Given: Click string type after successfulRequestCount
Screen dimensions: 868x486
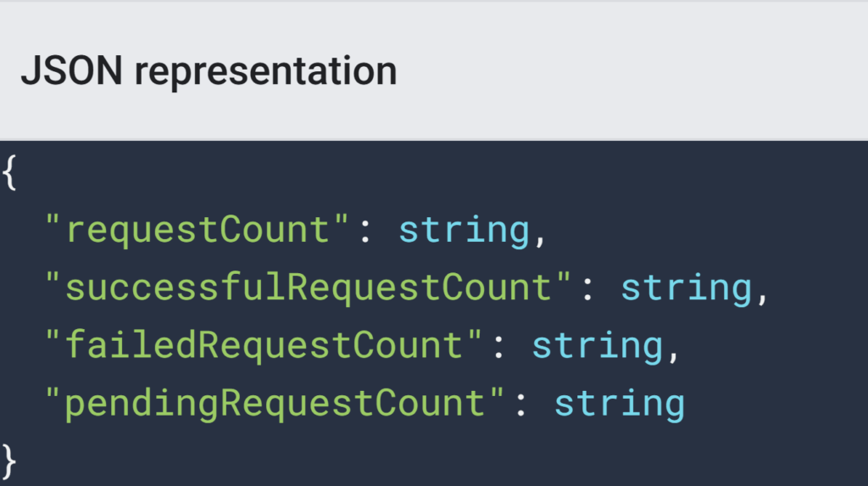Looking at the screenshot, I should click(x=687, y=288).
